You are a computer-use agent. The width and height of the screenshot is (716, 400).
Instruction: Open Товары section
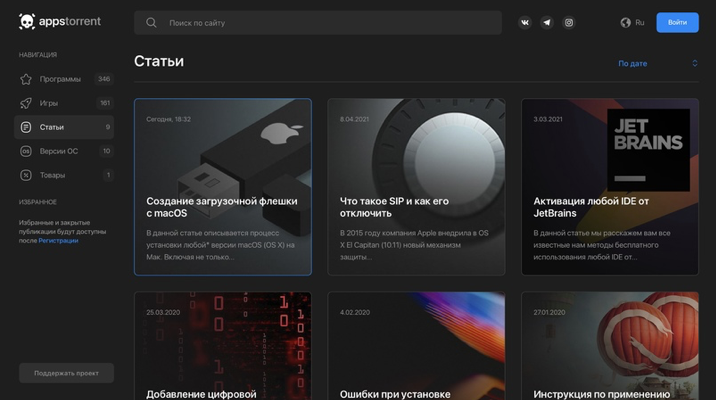(x=64, y=175)
